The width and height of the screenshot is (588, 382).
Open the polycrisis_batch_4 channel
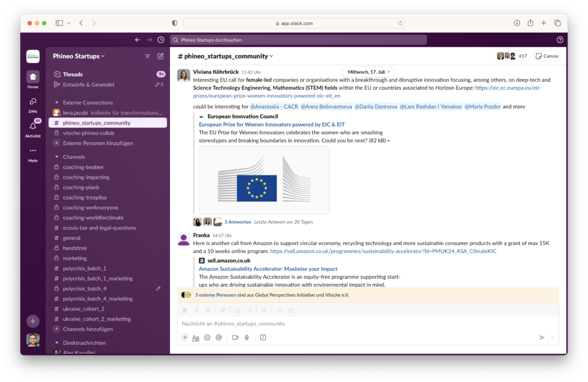108,289
